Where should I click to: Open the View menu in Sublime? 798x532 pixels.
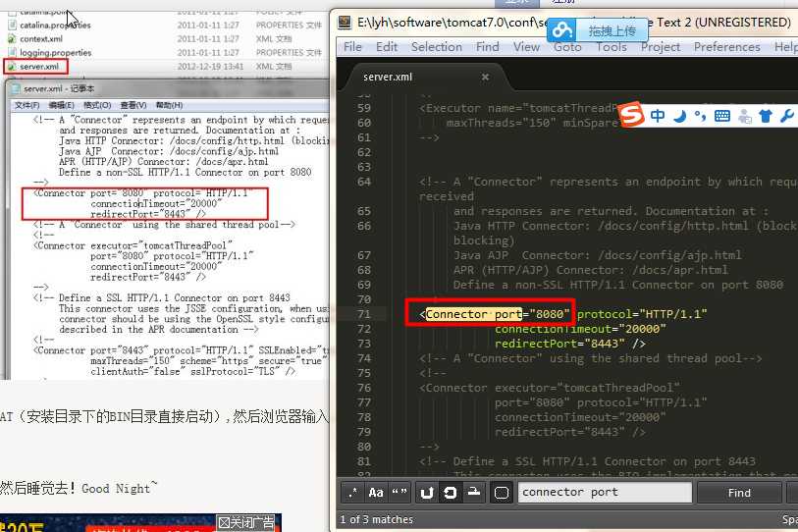527,47
